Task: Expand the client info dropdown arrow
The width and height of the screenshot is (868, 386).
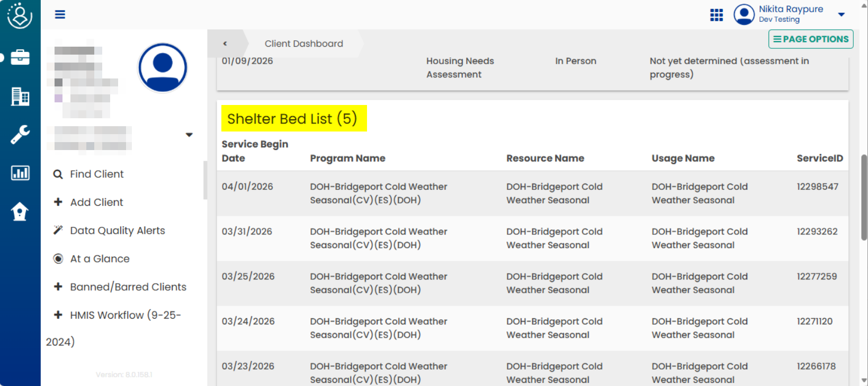Action: pos(189,135)
